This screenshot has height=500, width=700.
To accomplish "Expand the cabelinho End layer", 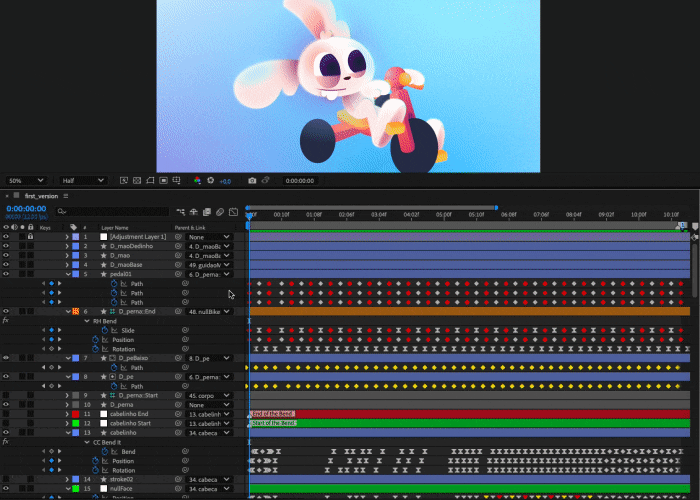I will 67,414.
